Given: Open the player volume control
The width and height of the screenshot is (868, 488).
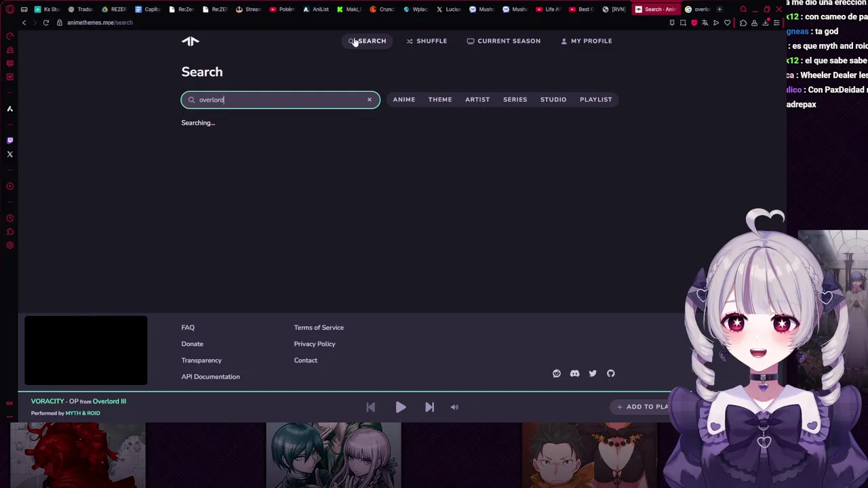Looking at the screenshot, I should point(454,407).
